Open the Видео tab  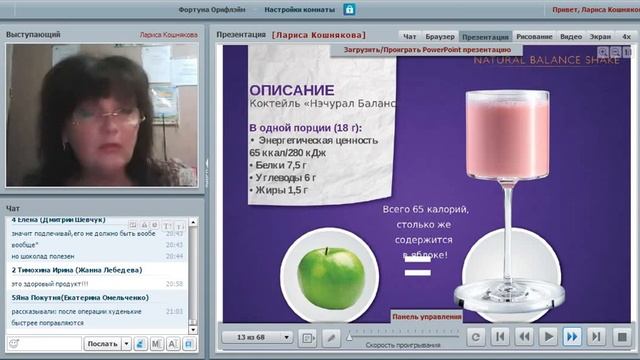[571, 36]
